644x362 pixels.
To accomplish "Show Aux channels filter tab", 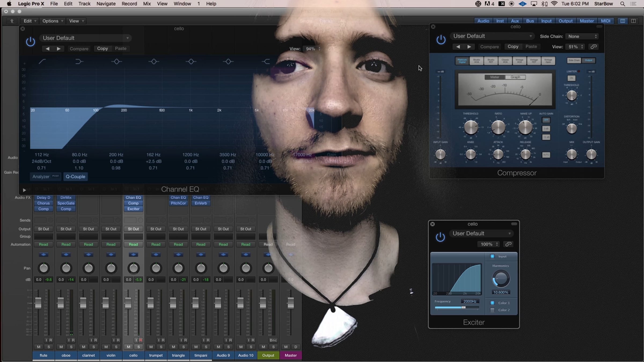I will [x=515, y=21].
